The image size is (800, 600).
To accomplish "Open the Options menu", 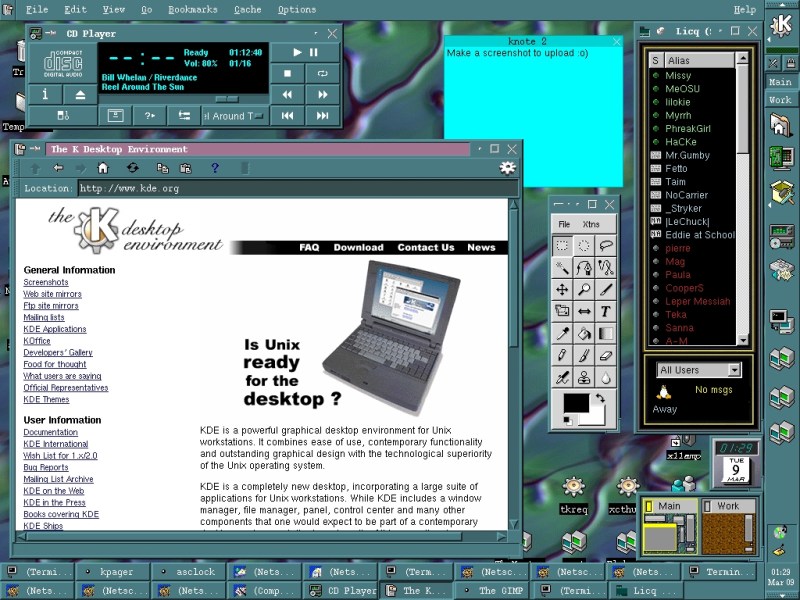I will 297,10.
